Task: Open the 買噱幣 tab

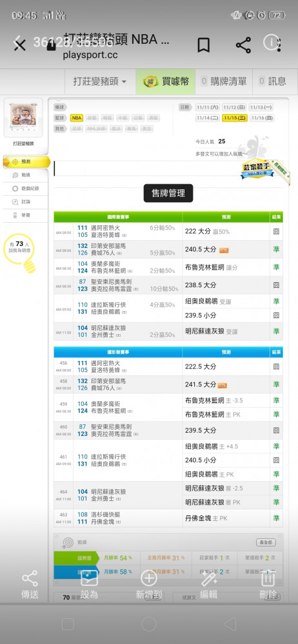Action: [166, 81]
